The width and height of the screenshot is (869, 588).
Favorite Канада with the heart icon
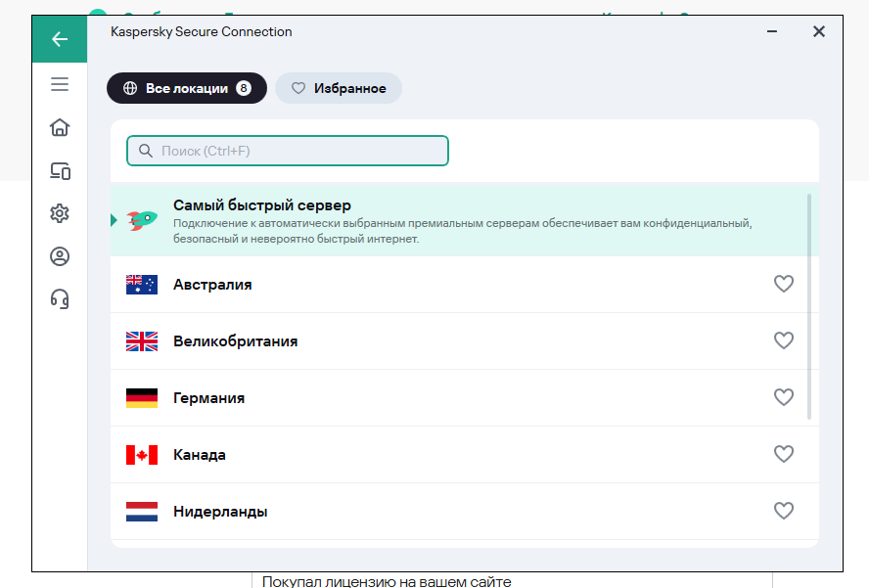click(784, 454)
